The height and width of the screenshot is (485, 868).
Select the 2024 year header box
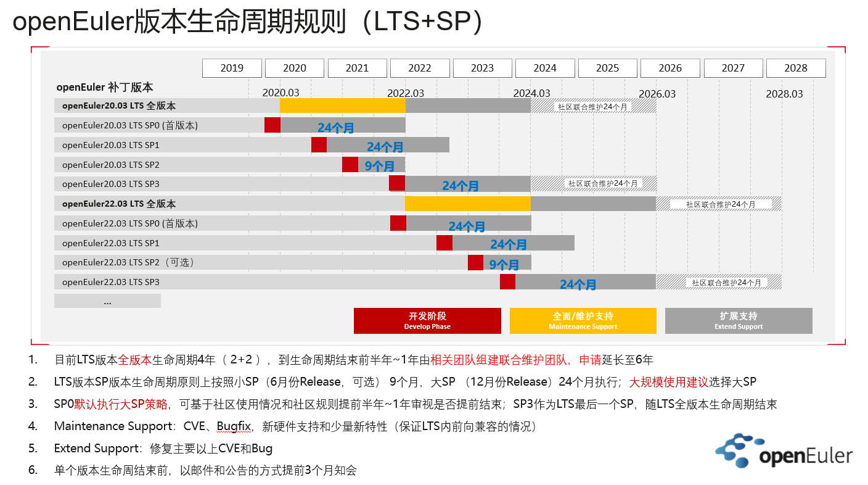point(545,68)
